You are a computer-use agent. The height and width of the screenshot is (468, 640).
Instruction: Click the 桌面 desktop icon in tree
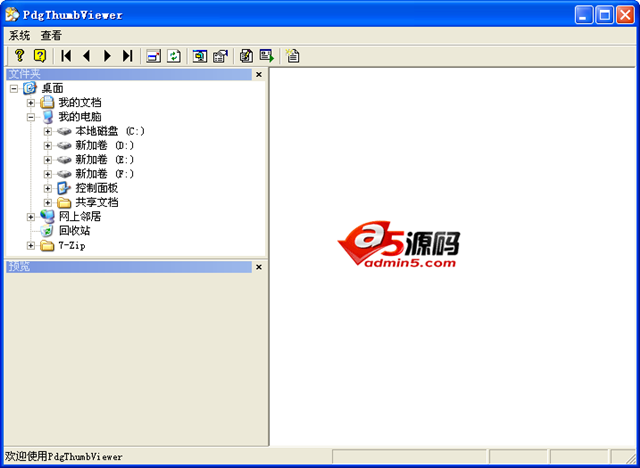(x=30, y=88)
